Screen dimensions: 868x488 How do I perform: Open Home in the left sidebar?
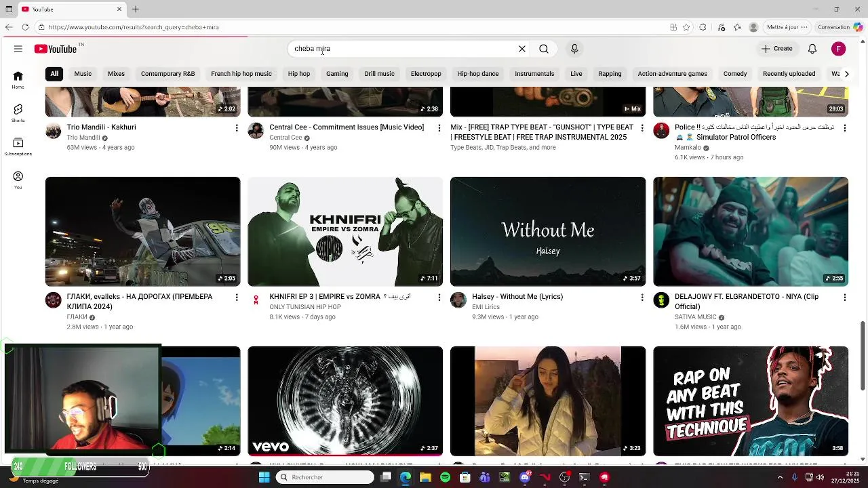(x=18, y=80)
